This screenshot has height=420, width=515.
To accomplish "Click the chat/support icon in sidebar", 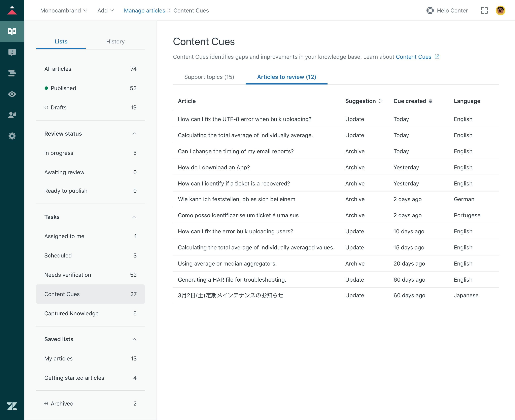I will coord(12,52).
